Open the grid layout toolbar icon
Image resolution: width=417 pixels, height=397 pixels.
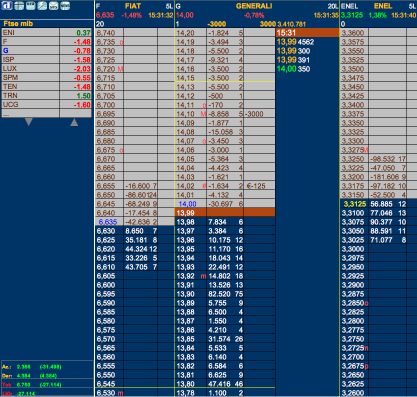[19, 5]
